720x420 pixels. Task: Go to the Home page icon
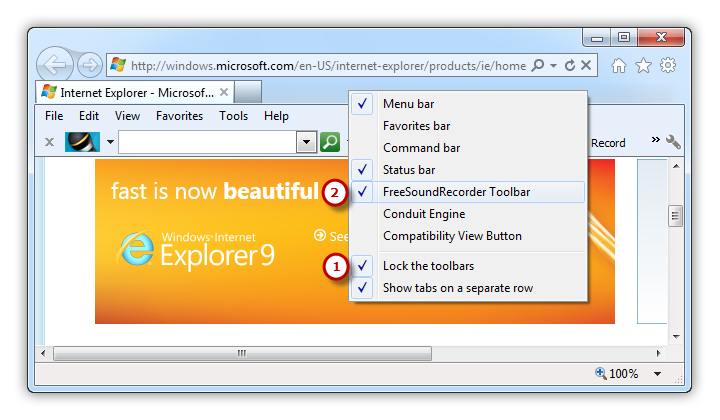coord(619,66)
